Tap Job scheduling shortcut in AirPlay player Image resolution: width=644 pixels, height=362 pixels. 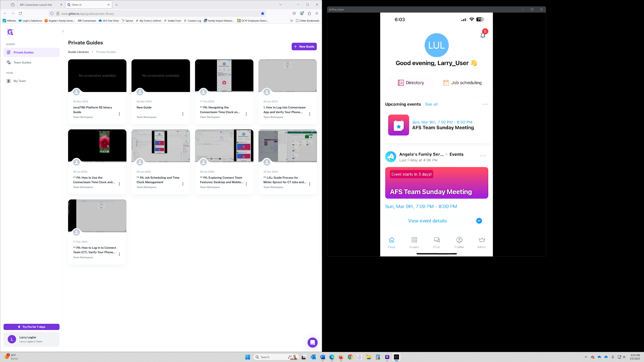click(x=462, y=83)
